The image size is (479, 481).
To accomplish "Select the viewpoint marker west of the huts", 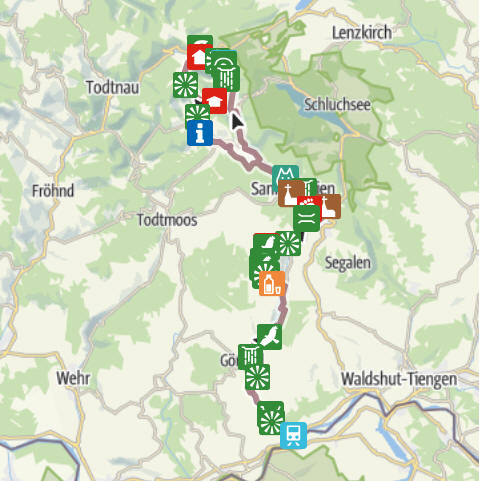I will point(185,85).
